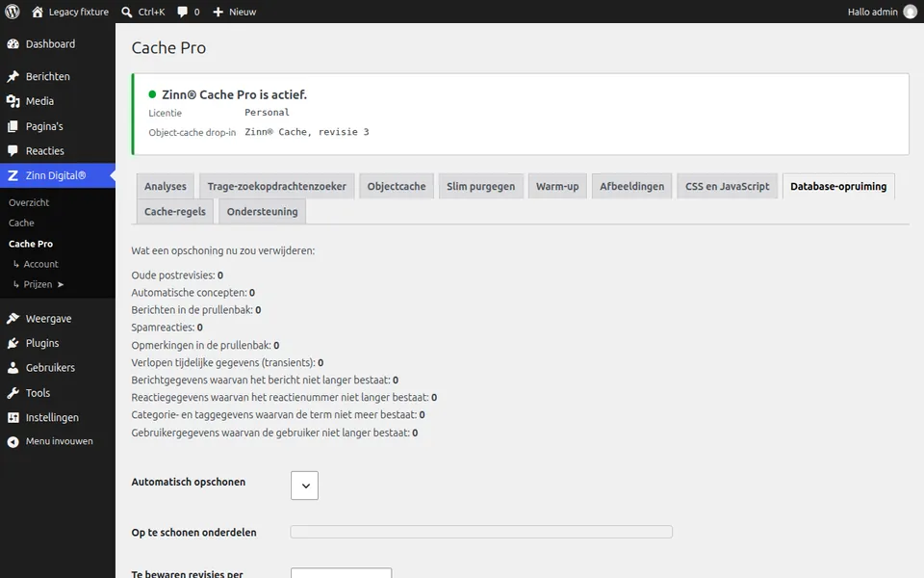Expand the Automatisch opschonen dropdown

304,486
